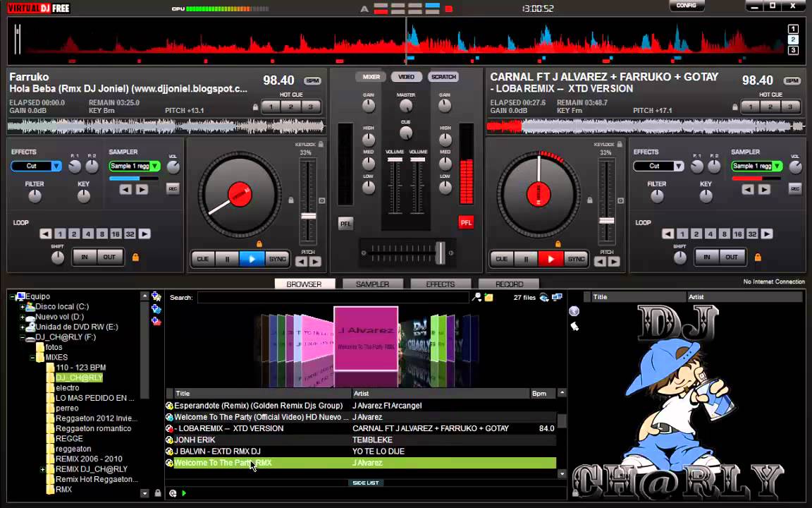The height and width of the screenshot is (508, 812).
Task: Click the left deck loop halve arrow
Action: (x=46, y=234)
